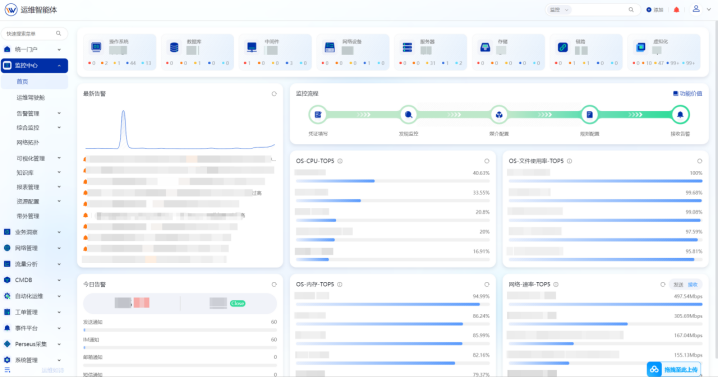718x377 pixels.
Task: Open 事件平台 sidebar menu
Action: click(34, 328)
